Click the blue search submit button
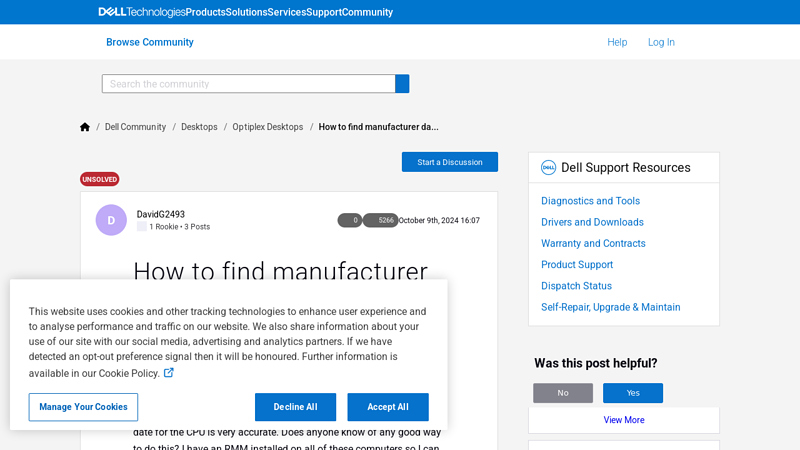Screen dimensions: 800x450 pos(402,84)
